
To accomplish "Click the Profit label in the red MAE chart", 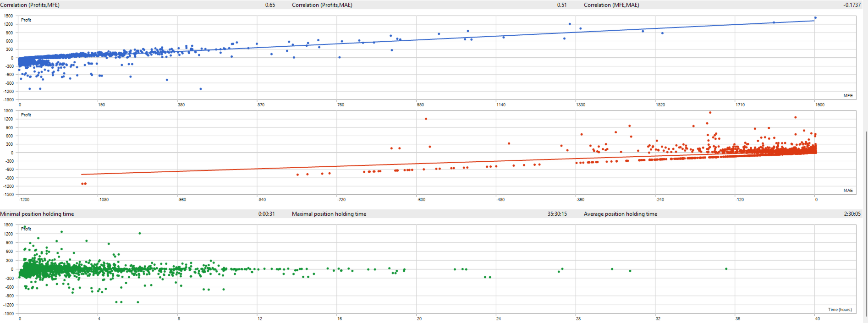I will pyautogui.click(x=26, y=115).
